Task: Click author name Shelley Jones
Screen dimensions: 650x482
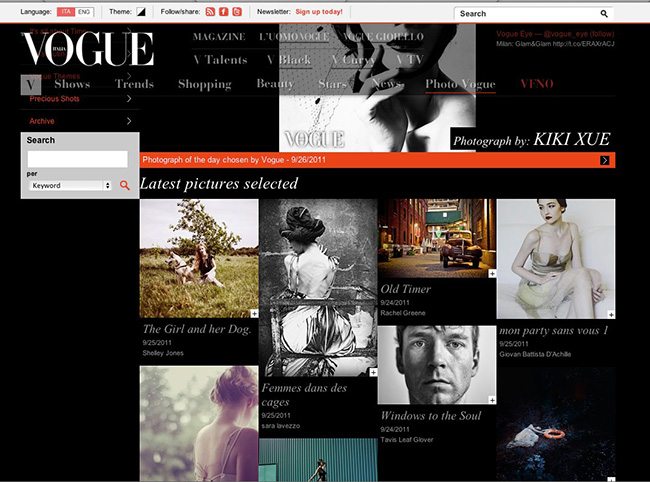Action: click(163, 353)
